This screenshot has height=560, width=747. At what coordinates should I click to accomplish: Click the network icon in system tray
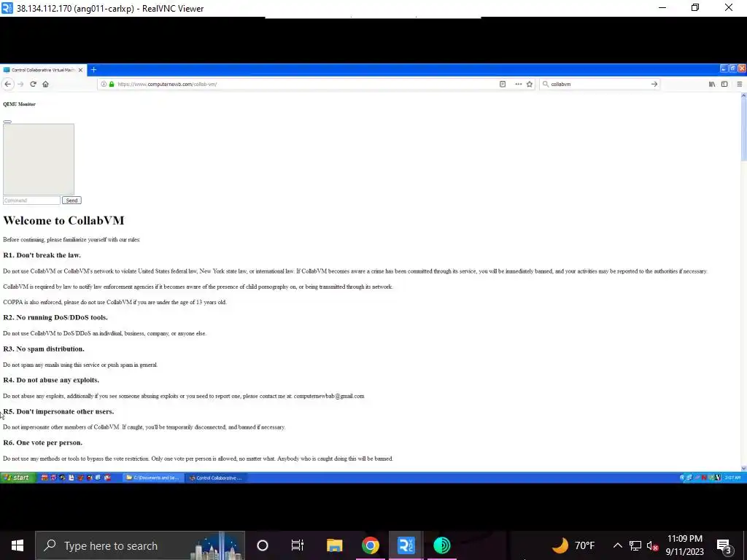pos(635,545)
